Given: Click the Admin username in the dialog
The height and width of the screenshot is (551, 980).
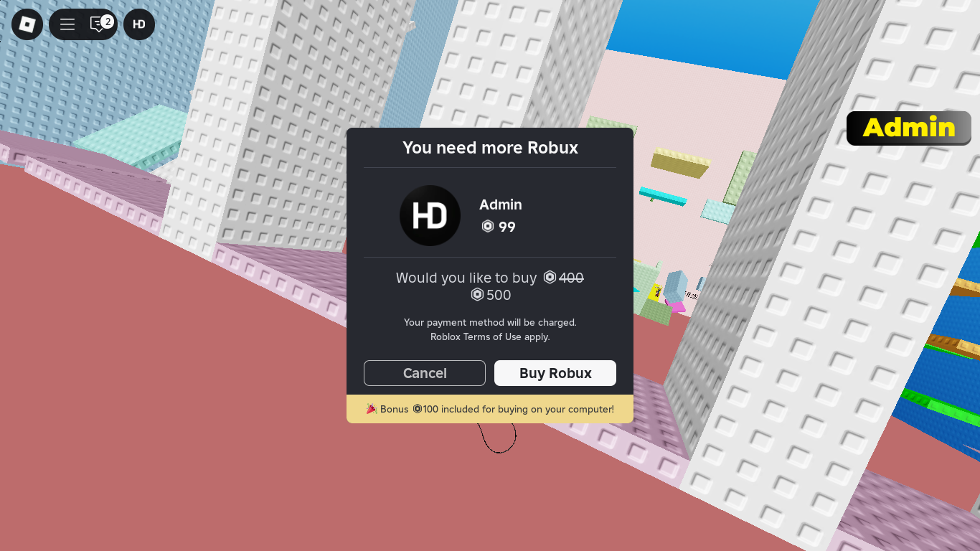Looking at the screenshot, I should pyautogui.click(x=500, y=204).
